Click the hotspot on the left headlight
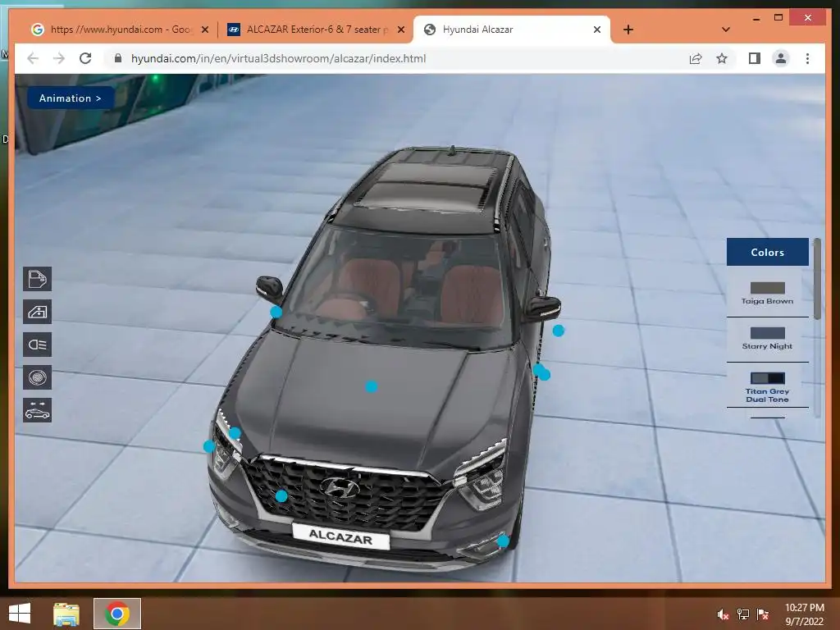 [235, 433]
